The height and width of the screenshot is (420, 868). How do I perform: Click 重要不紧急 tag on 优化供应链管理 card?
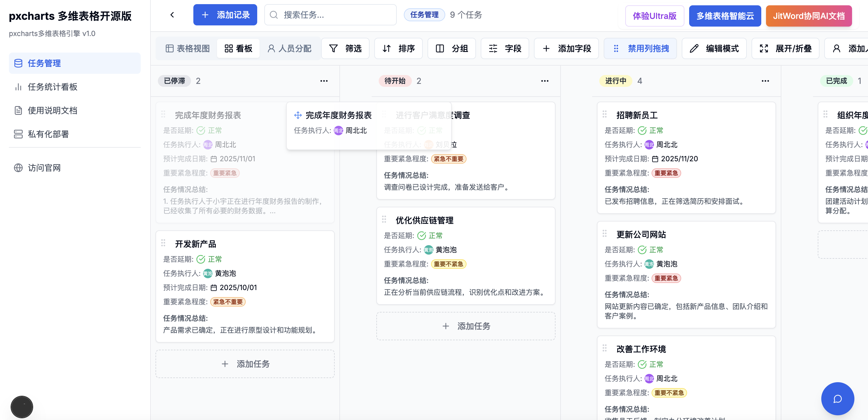coord(448,264)
